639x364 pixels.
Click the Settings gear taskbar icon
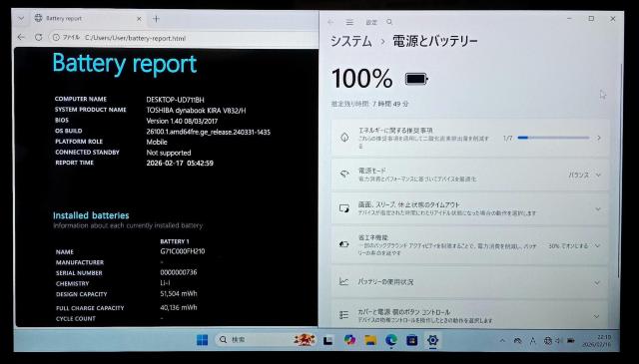click(432, 340)
